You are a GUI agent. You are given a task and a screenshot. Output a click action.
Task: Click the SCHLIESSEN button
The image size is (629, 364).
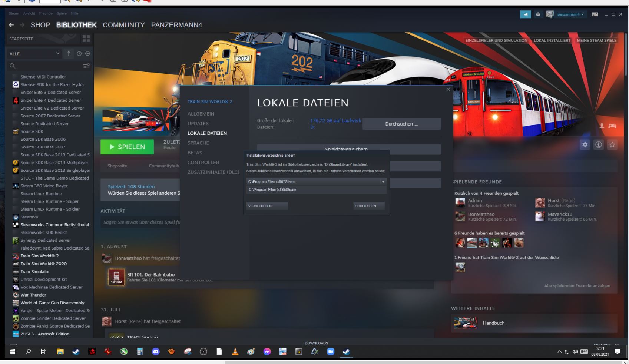(369, 206)
